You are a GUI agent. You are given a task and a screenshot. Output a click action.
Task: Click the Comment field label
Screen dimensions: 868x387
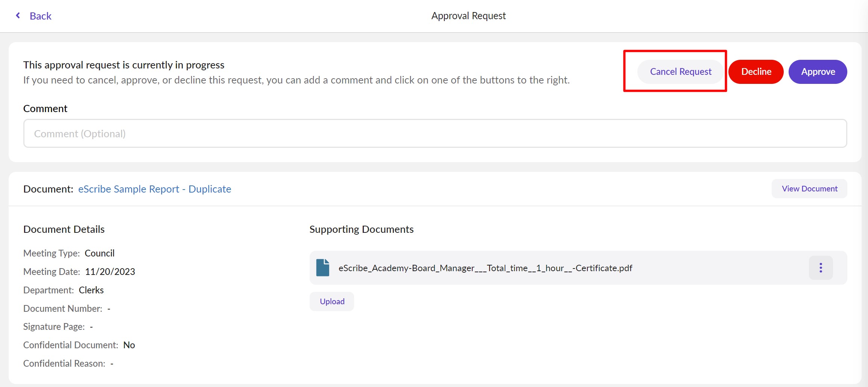(45, 108)
